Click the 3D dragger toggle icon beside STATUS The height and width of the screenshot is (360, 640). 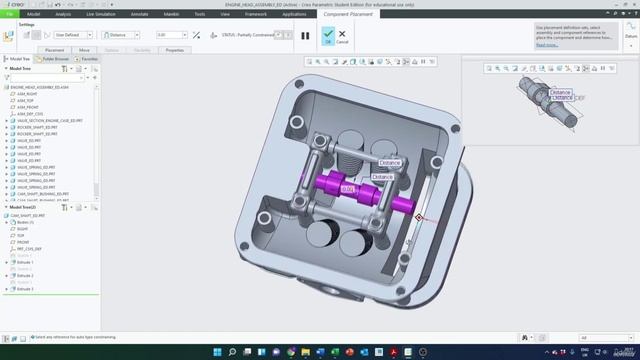tap(213, 36)
